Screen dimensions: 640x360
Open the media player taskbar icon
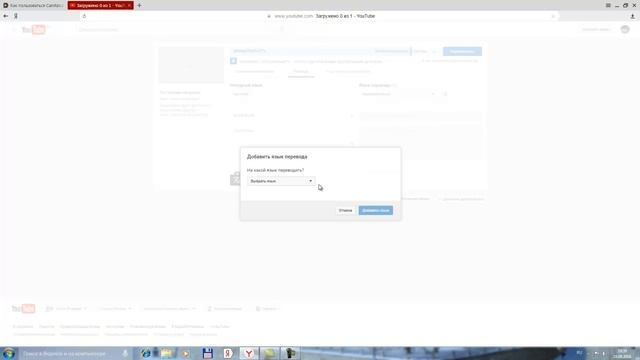pos(185,353)
